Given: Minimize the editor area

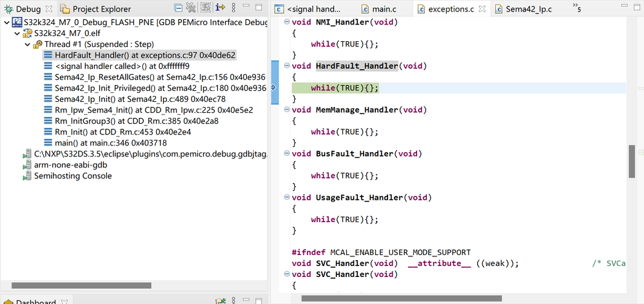Looking at the screenshot, I should coord(624,5).
